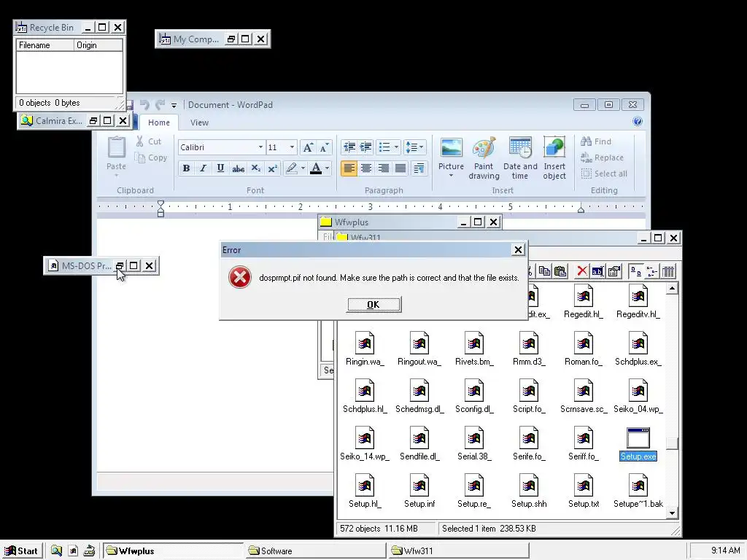Click the right indent marker on ruler
Viewport: 747px width, 560px height.
click(x=581, y=208)
